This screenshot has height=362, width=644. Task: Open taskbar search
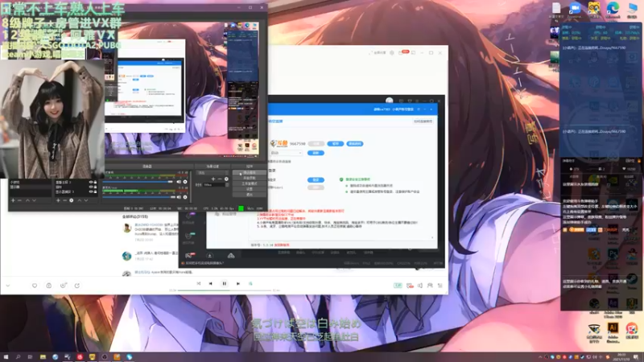(18, 357)
